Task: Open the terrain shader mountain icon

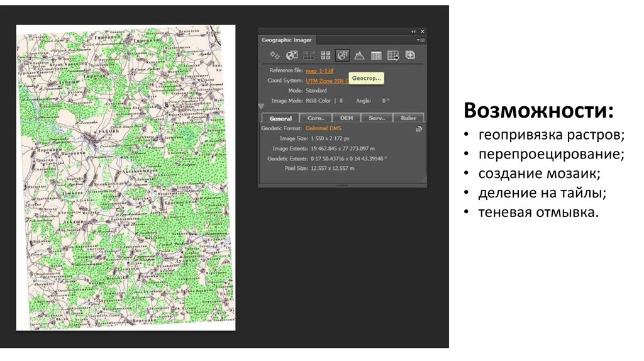Action: pyautogui.click(x=359, y=55)
